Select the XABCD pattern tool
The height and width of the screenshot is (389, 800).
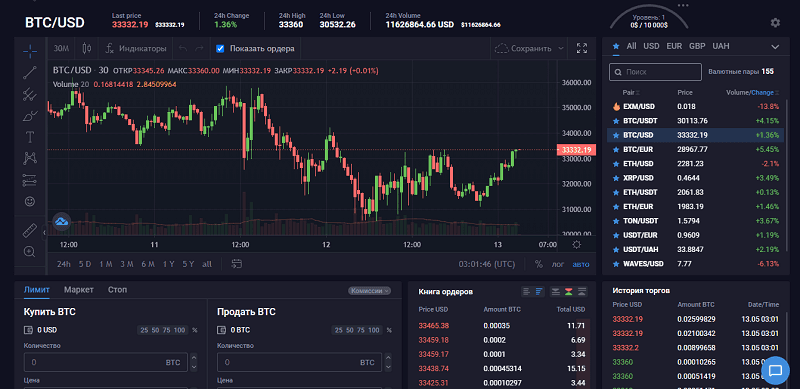30,159
